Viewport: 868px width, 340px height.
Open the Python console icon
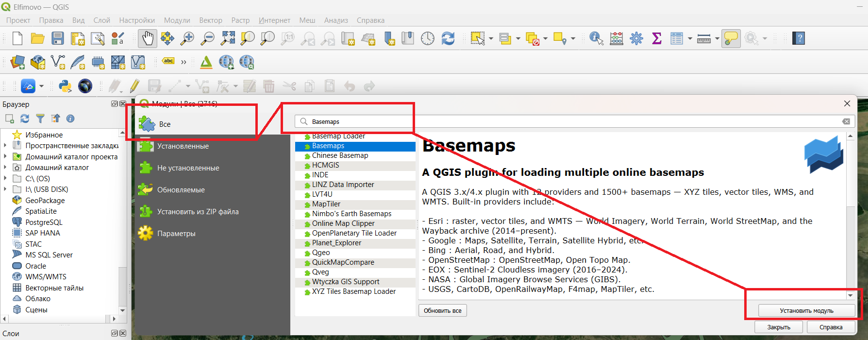click(x=65, y=86)
